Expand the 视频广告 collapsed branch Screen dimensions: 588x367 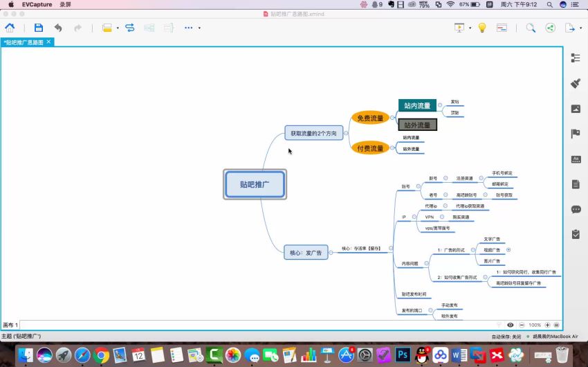click(508, 249)
